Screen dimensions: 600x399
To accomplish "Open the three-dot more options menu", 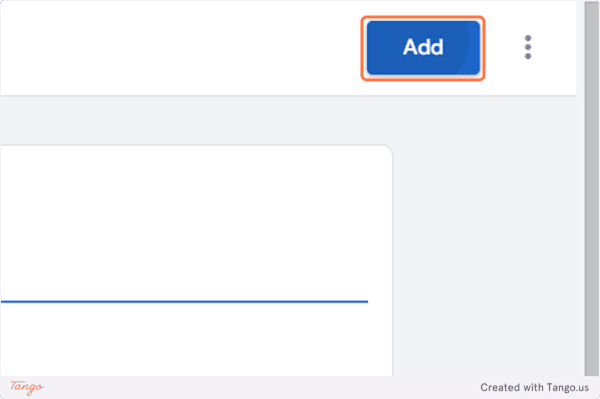I will [528, 47].
